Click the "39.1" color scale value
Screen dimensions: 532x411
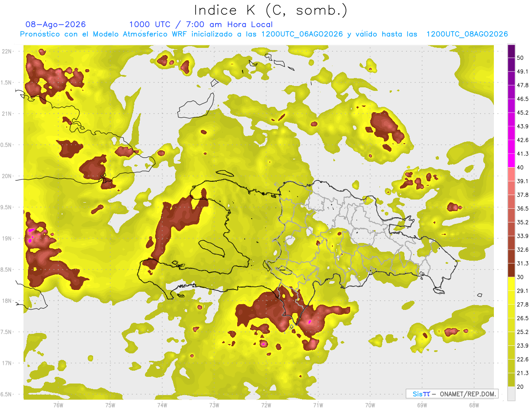tap(522, 181)
